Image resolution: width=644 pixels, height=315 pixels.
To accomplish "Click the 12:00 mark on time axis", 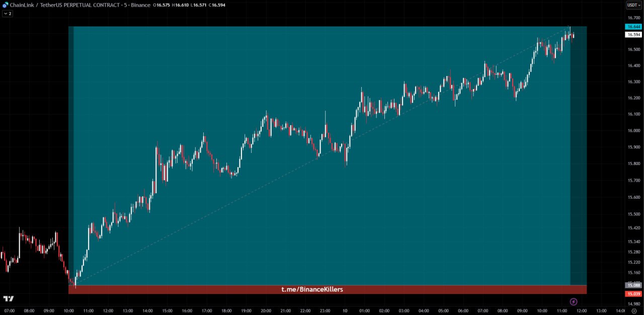I will (x=582, y=311).
